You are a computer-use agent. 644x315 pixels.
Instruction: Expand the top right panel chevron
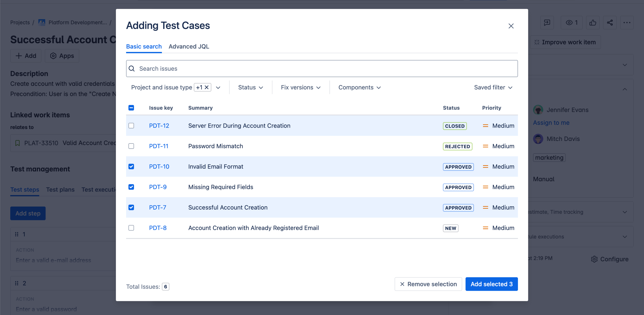[624, 65]
